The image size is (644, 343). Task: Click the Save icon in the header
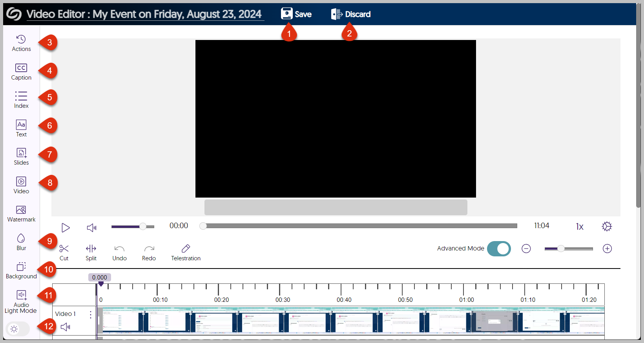click(x=287, y=14)
